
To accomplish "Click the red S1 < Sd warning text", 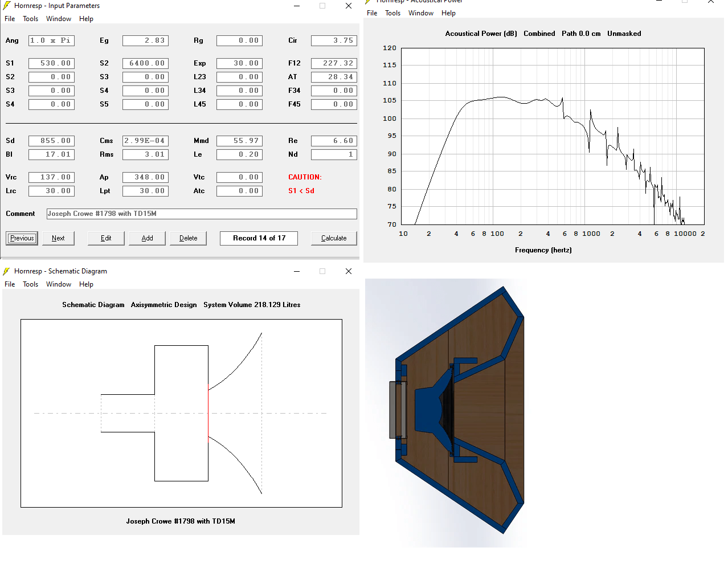I will click(301, 191).
